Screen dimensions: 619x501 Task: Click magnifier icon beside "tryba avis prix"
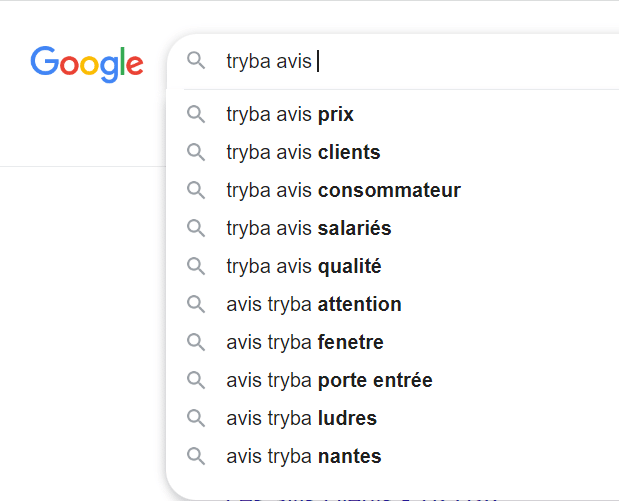point(196,114)
